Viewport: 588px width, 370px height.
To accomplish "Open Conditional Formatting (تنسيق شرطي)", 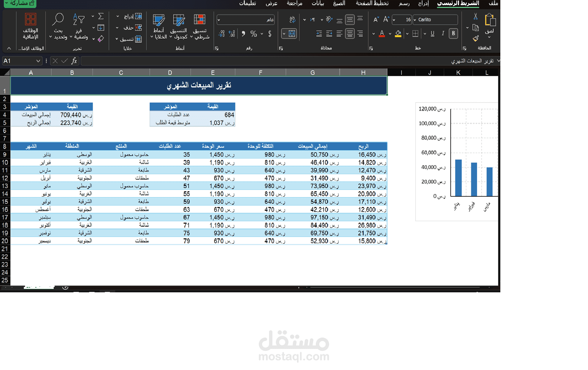I will (199, 26).
